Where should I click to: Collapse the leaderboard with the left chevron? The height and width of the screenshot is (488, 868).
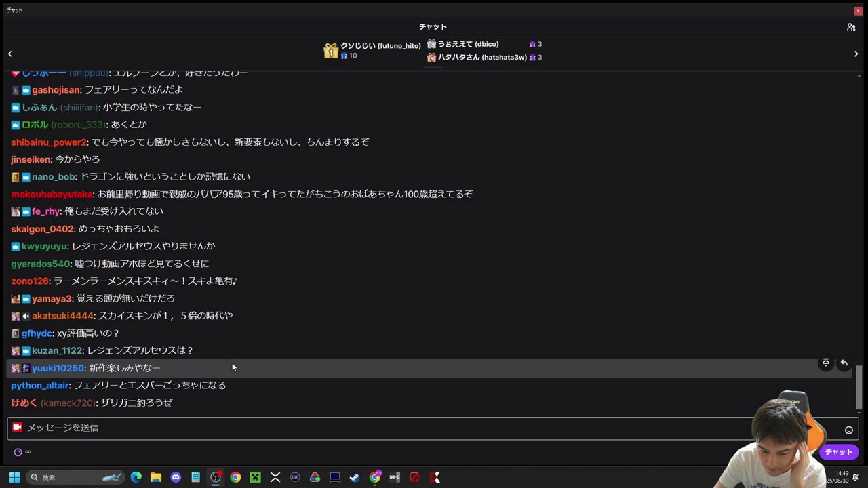[x=10, y=53]
